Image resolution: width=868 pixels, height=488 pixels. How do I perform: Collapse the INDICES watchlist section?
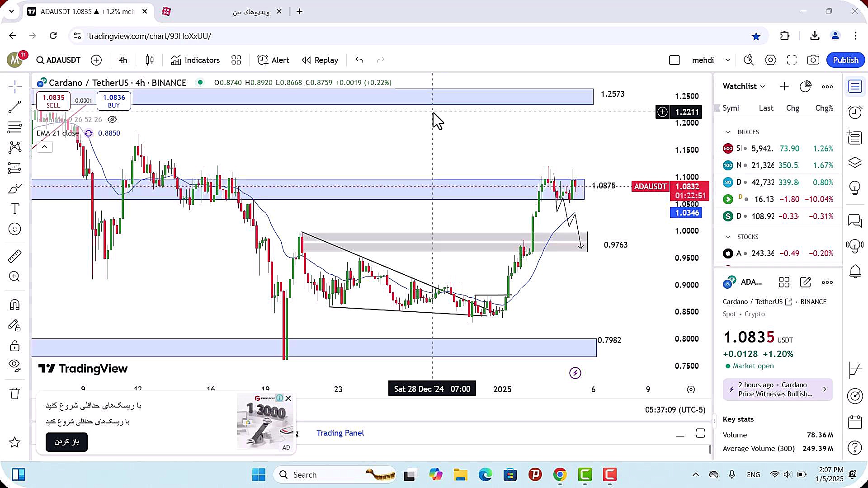coord(728,132)
